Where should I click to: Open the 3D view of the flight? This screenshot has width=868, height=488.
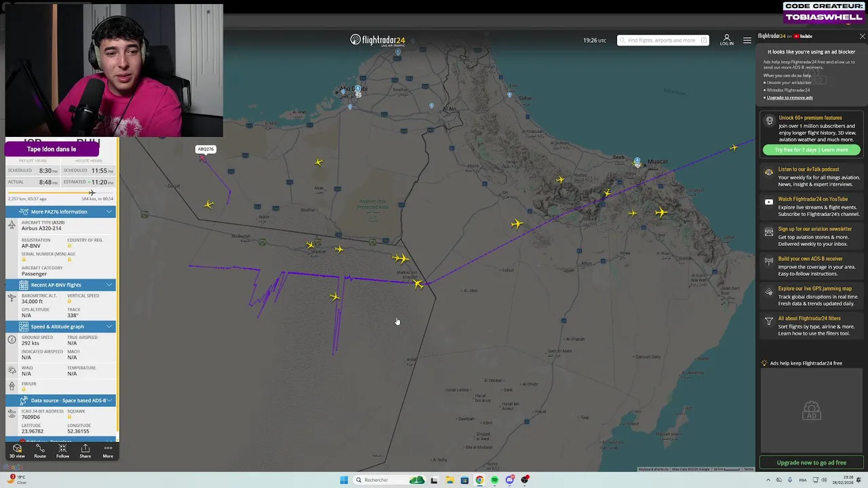point(17,451)
